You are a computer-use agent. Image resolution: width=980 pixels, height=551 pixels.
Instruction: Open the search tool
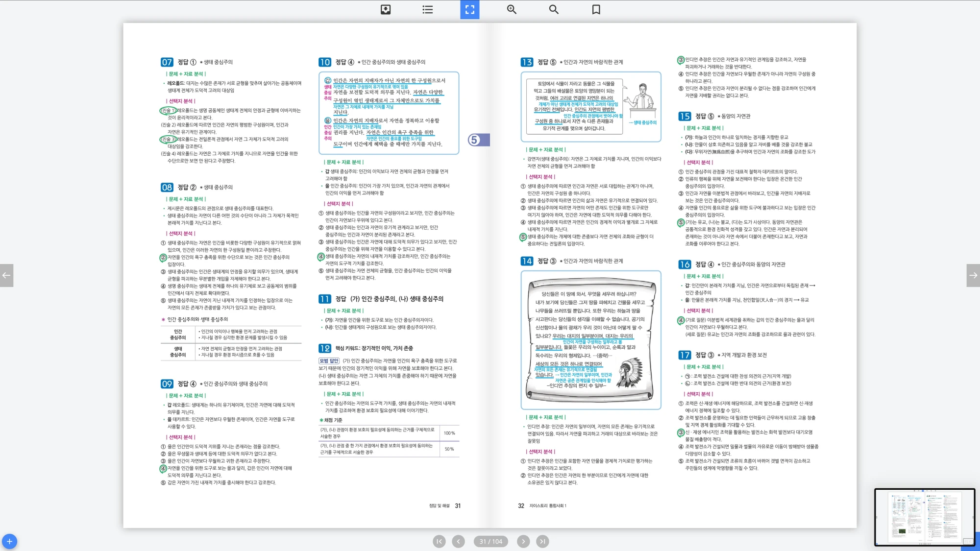click(x=554, y=9)
